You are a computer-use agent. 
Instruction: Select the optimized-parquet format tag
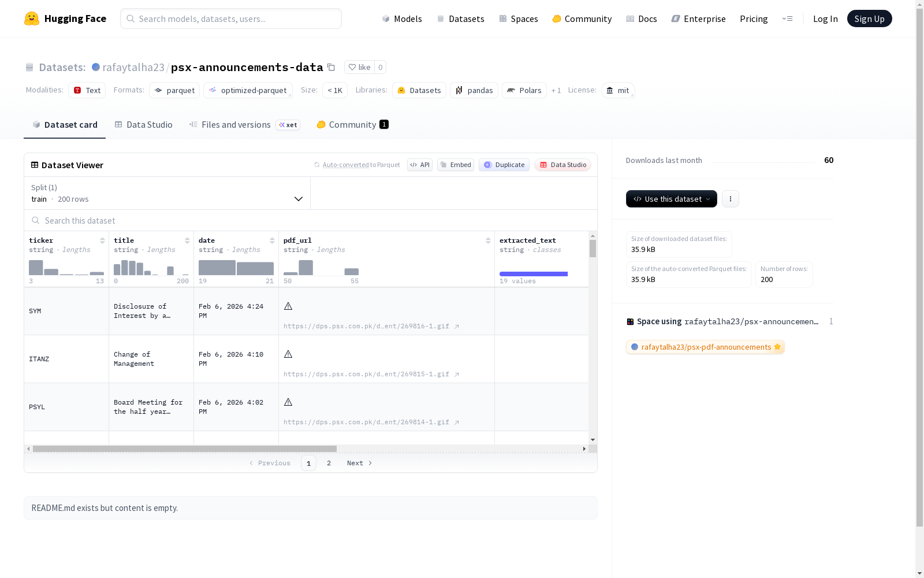point(248,90)
